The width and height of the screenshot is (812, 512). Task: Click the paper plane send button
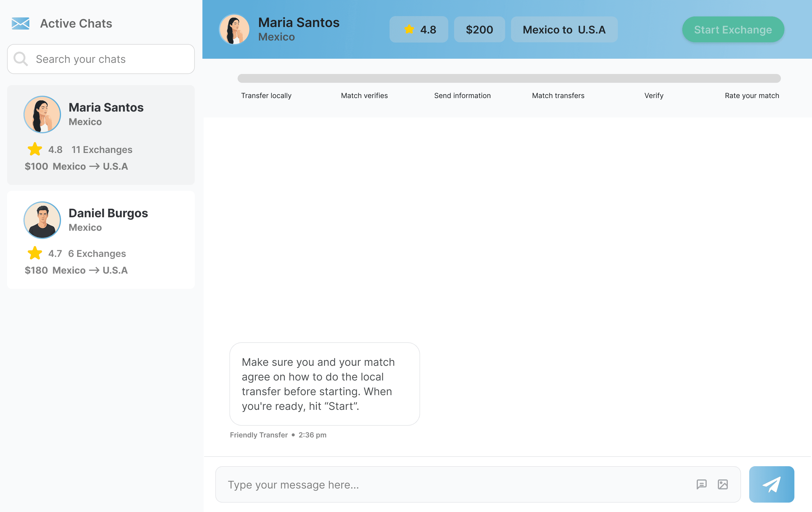click(x=771, y=484)
